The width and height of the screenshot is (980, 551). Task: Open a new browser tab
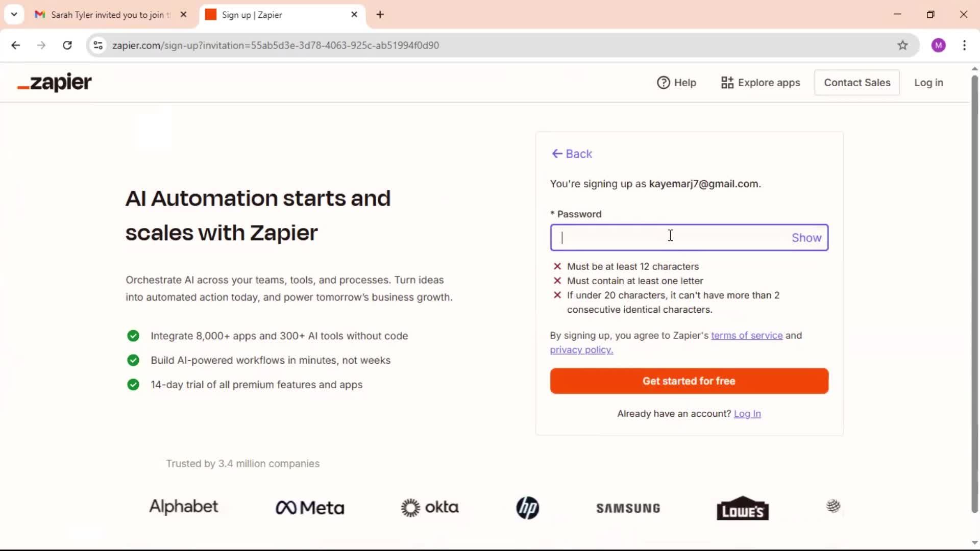380,15
